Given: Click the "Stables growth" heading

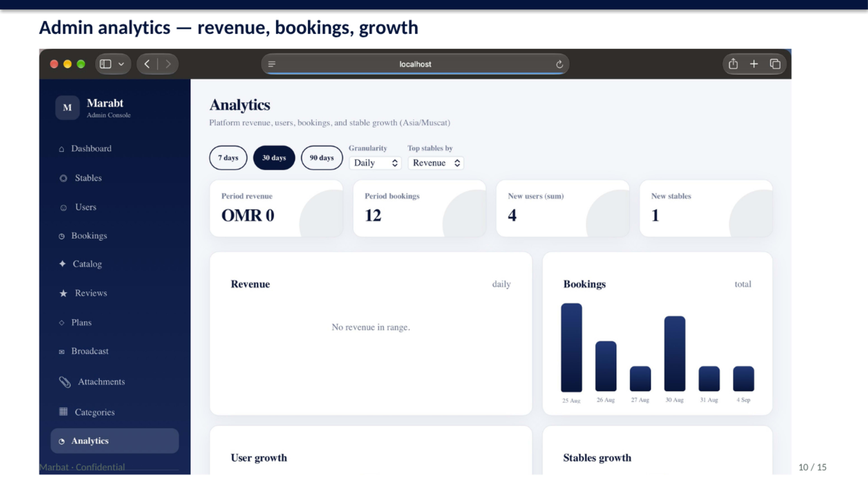Looking at the screenshot, I should pyautogui.click(x=597, y=458).
